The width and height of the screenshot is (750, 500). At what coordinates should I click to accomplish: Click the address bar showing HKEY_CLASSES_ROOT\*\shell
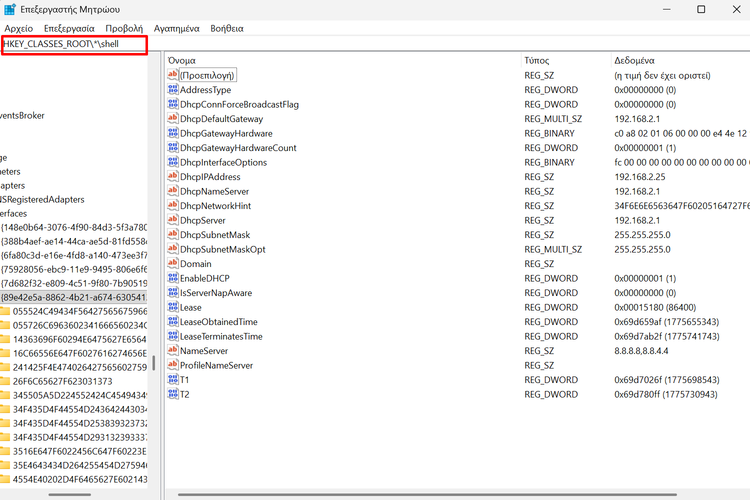(74, 45)
